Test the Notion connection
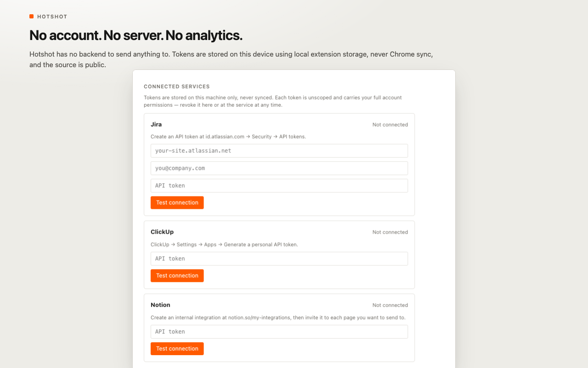 pos(177,349)
